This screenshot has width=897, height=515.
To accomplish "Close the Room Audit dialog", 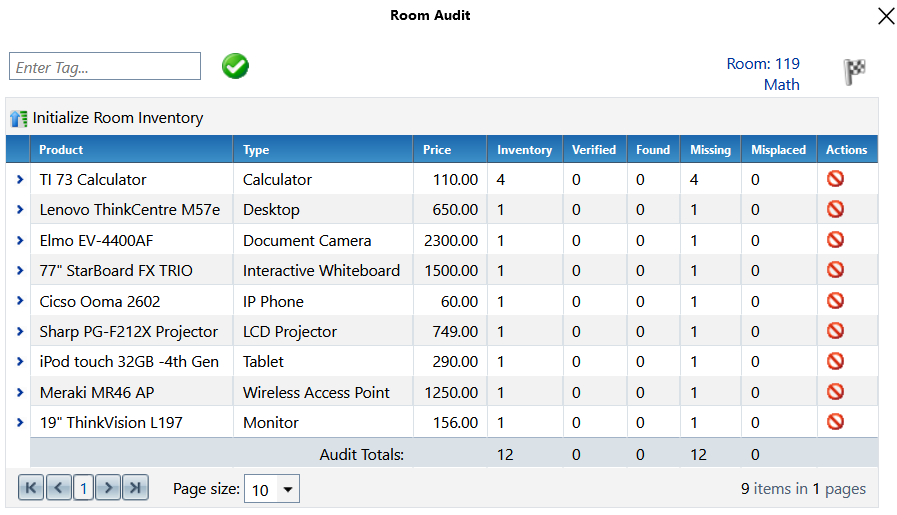I will point(886,16).
